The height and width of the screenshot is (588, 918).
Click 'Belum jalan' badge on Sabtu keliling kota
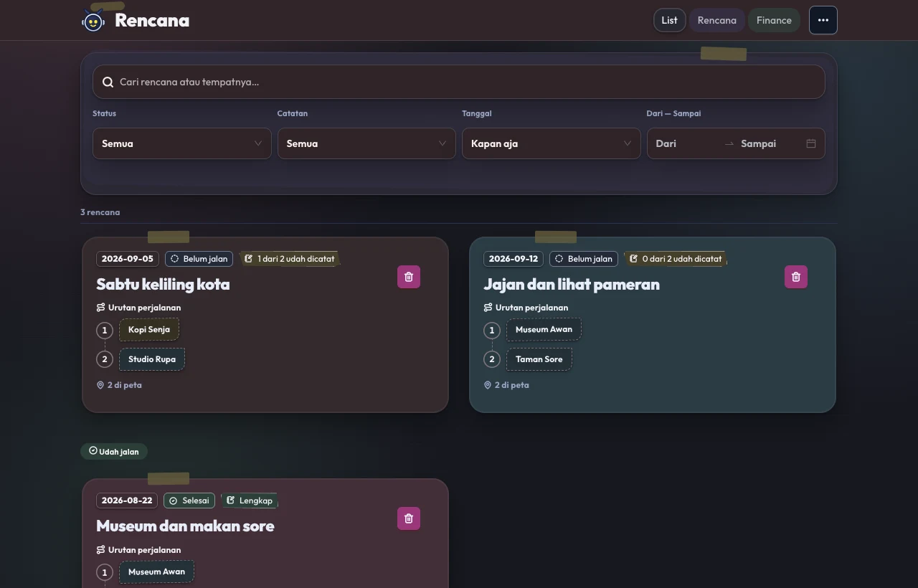[x=199, y=259]
